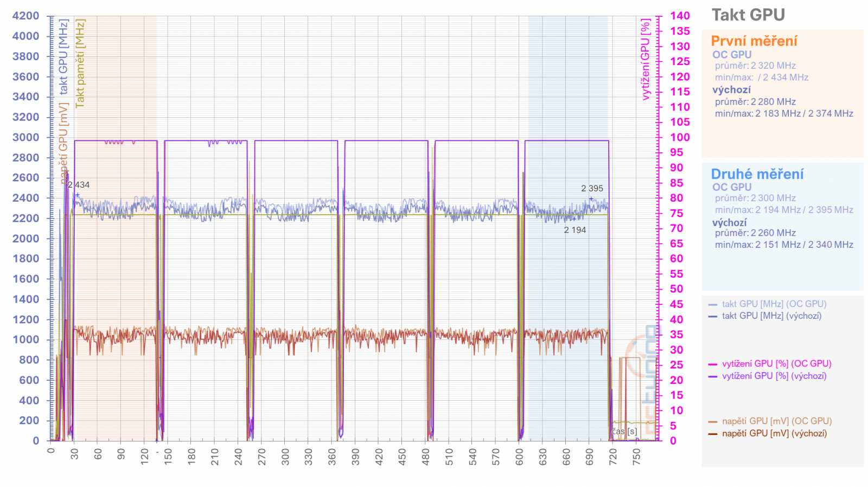Click "průměr: 2 320 MHz" value
This screenshot has width=868, height=487.
tap(755, 66)
